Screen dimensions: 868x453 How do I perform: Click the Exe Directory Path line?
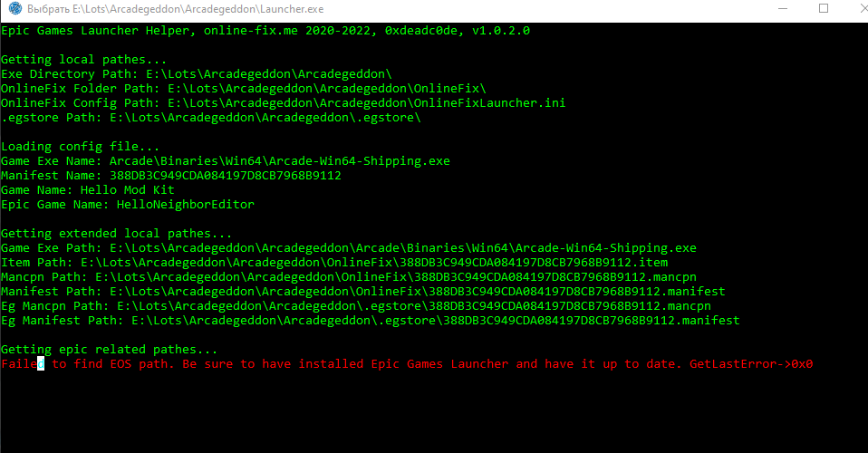coord(197,73)
